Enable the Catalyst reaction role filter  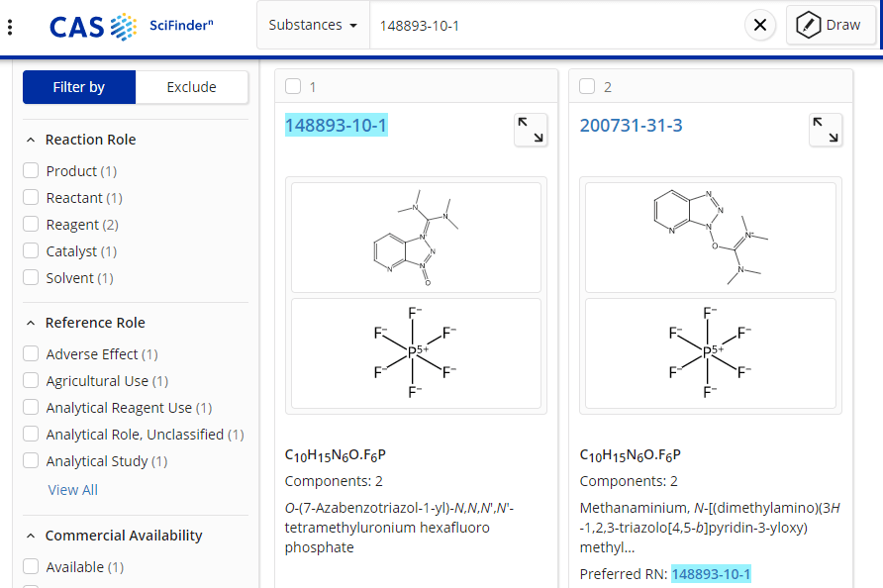[31, 251]
